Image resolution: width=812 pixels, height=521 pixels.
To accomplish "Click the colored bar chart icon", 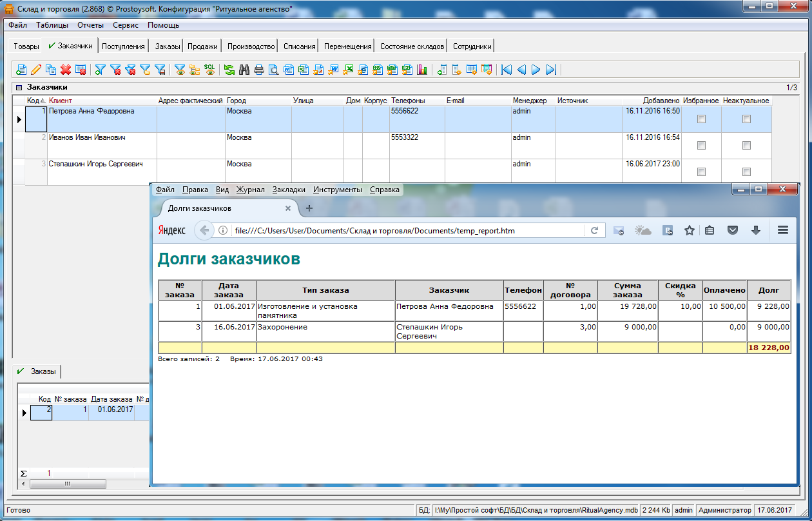I will pyautogui.click(x=422, y=70).
